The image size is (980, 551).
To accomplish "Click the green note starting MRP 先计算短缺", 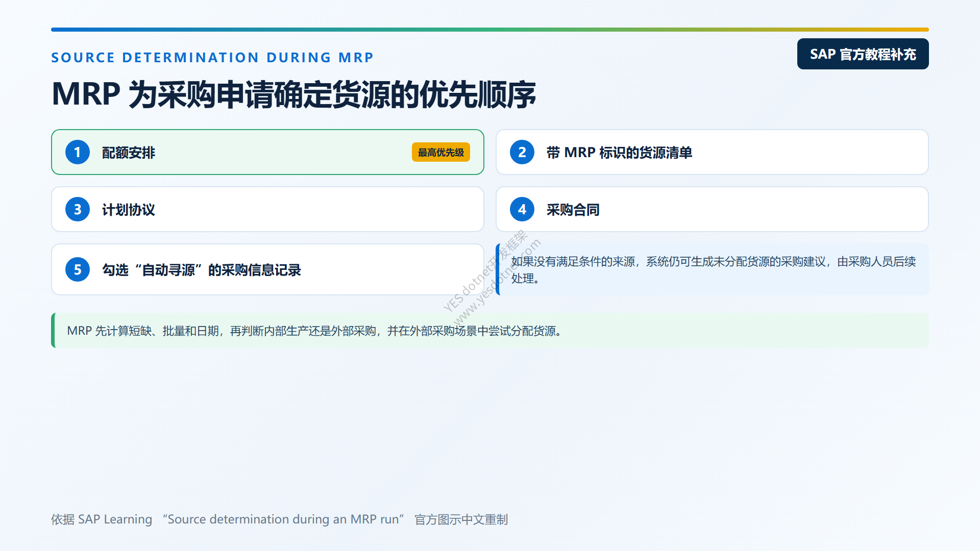I will click(x=490, y=331).
